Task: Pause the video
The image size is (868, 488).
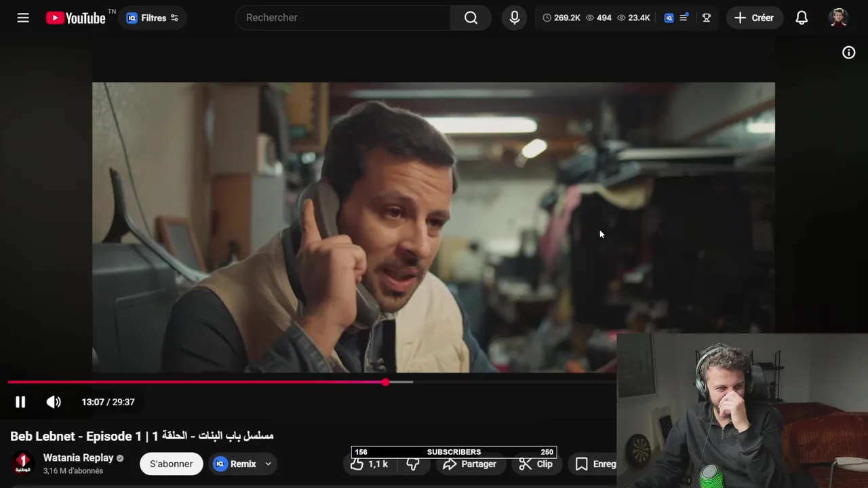Action: [x=20, y=402]
